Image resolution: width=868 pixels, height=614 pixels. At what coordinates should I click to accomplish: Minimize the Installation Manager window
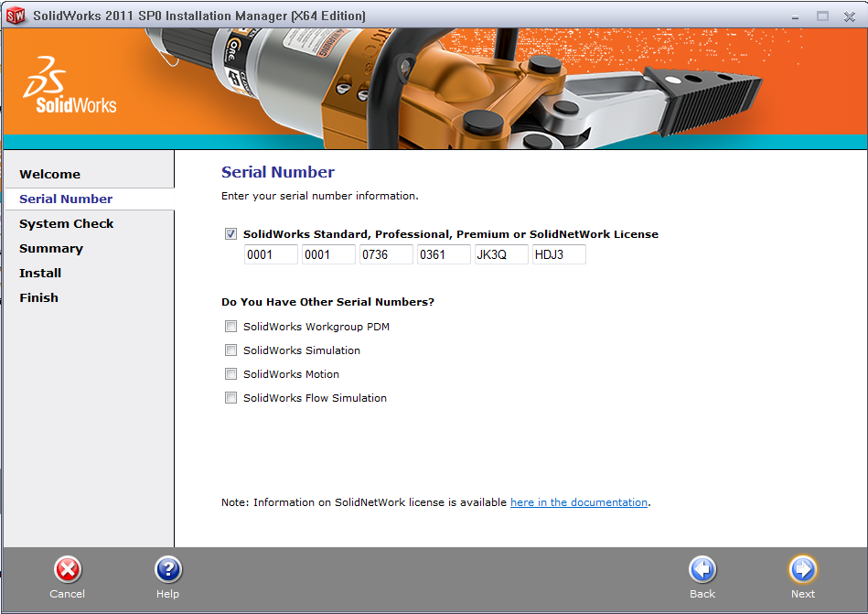coord(795,16)
